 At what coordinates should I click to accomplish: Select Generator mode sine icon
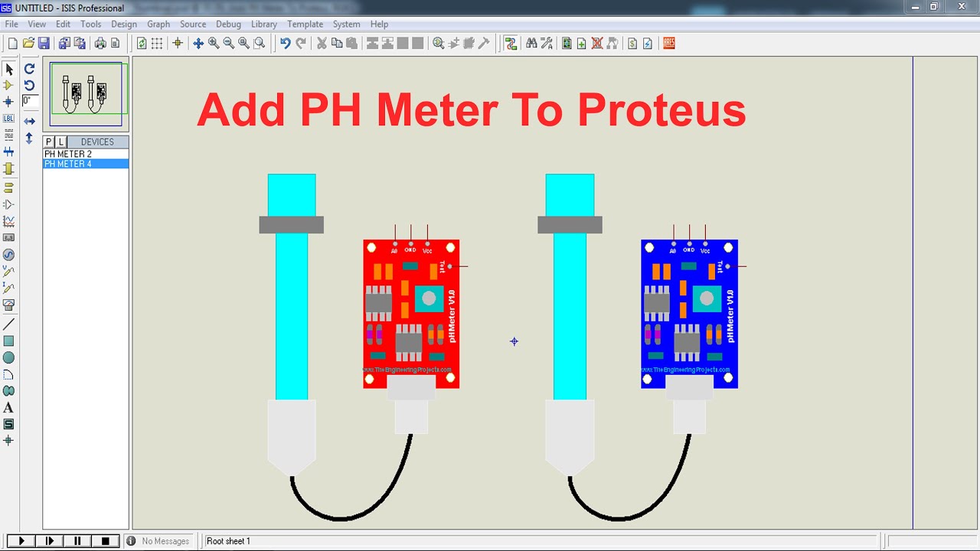[x=9, y=255]
